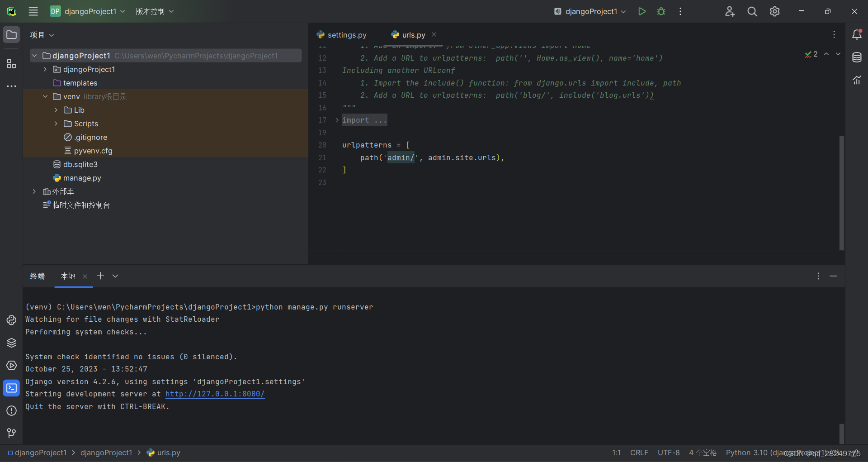
Task: Click urls.py breadcrumb in status bar
Action: pyautogui.click(x=164, y=452)
